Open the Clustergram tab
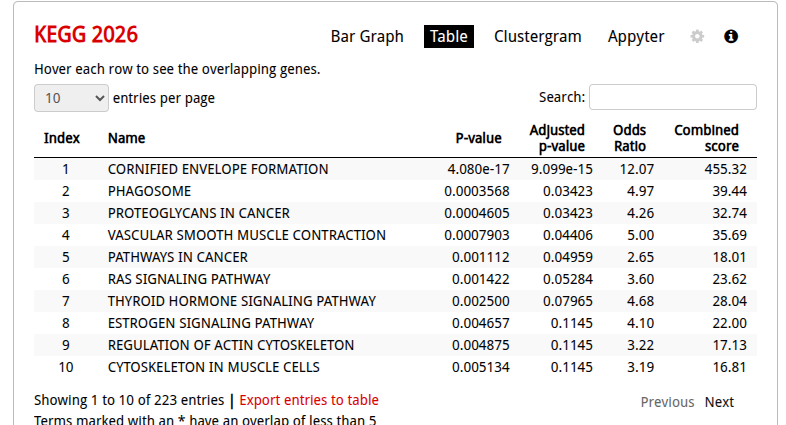This screenshot has width=786, height=425. click(537, 37)
